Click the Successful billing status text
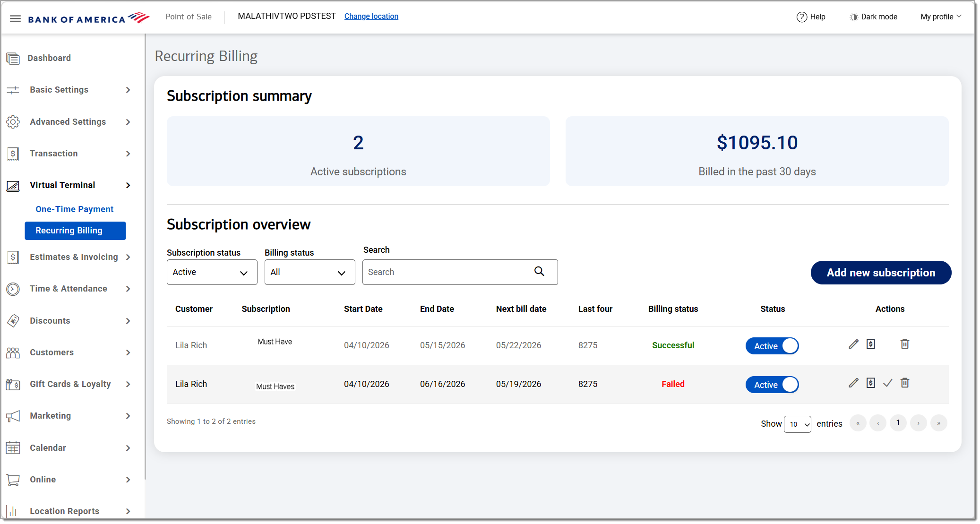 coord(673,345)
